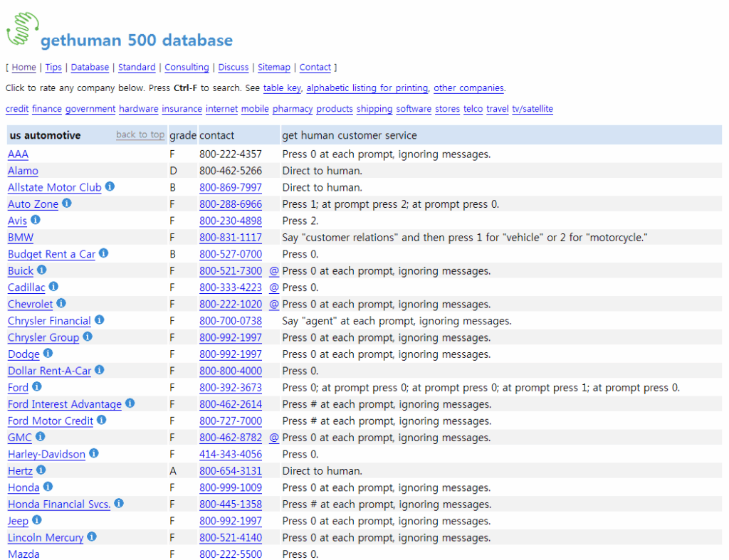Click the back to top link
Viewport: 729px width, 560px height.
pyautogui.click(x=140, y=134)
